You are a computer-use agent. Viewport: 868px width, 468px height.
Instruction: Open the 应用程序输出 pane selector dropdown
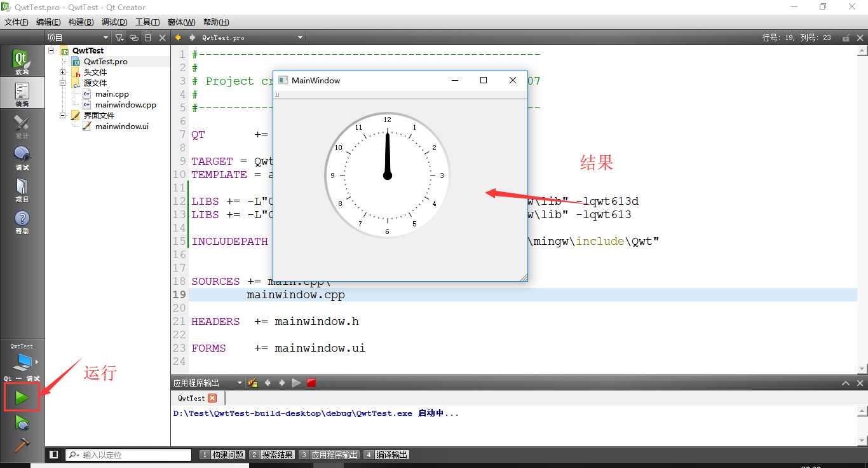[208, 383]
